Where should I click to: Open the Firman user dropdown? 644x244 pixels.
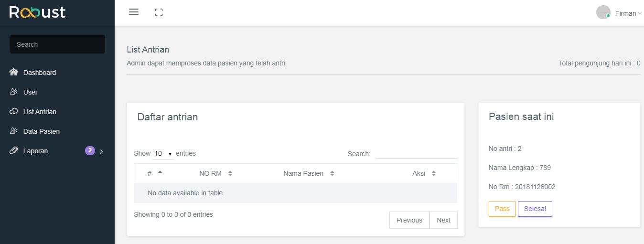coord(629,13)
